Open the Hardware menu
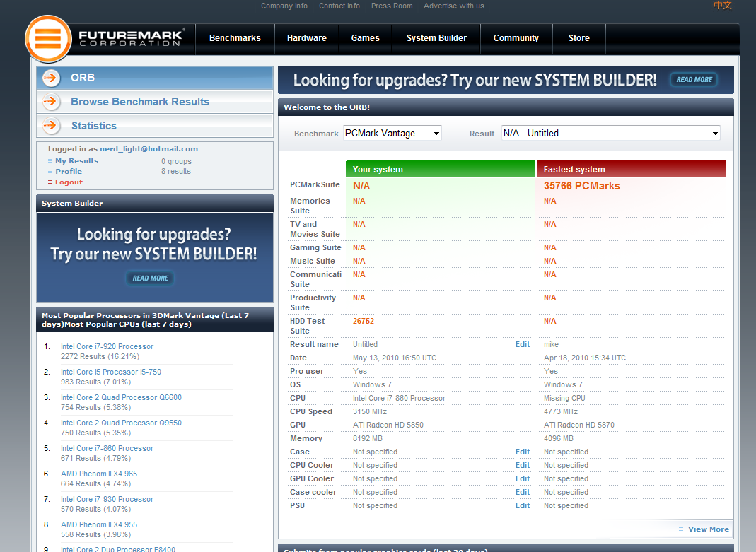 pos(307,38)
